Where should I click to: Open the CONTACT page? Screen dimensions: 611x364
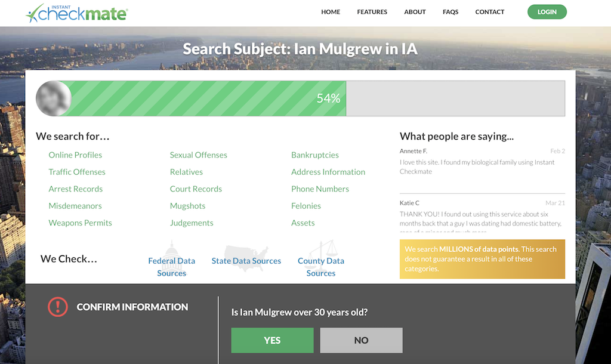tap(489, 11)
